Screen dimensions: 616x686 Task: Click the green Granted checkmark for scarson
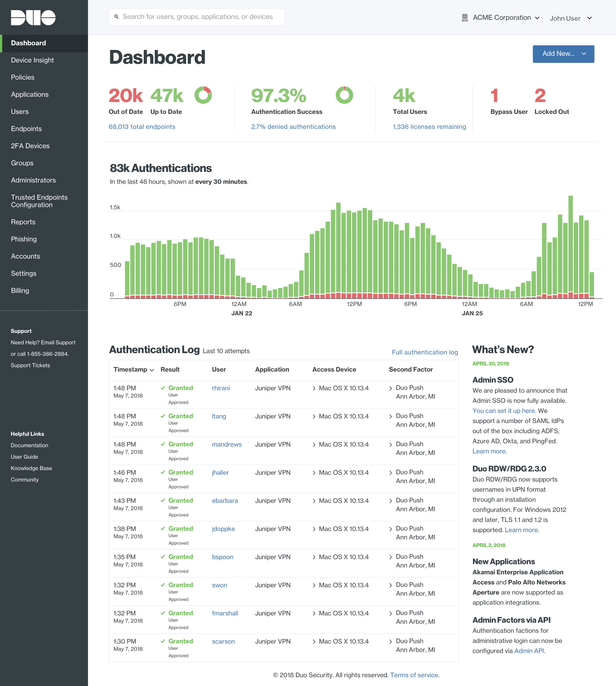pyautogui.click(x=163, y=641)
